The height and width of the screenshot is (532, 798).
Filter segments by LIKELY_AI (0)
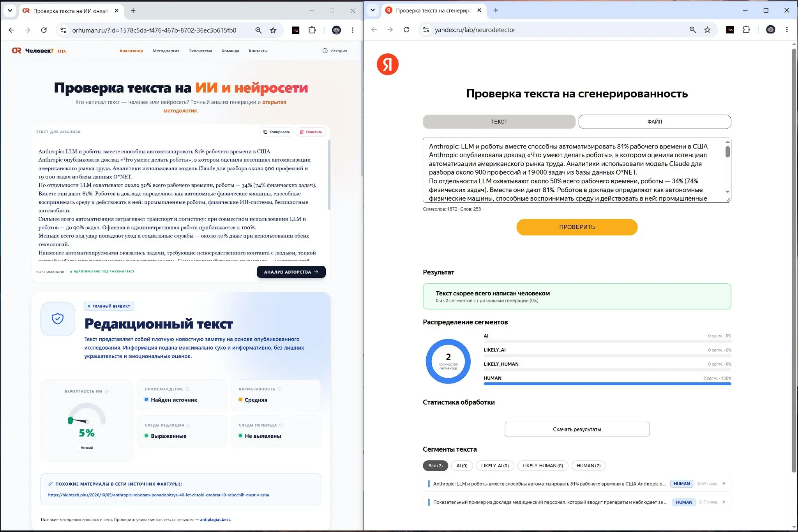pos(495,465)
